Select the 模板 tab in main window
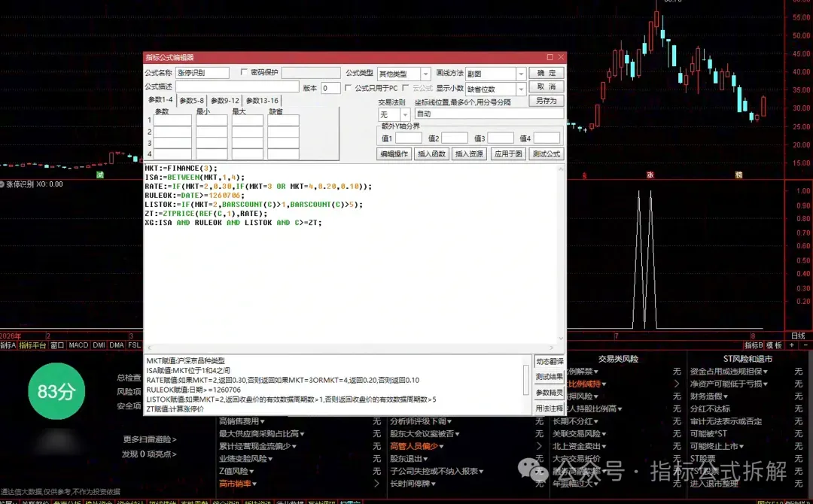Screen dimensions: 813x504 point(774,345)
